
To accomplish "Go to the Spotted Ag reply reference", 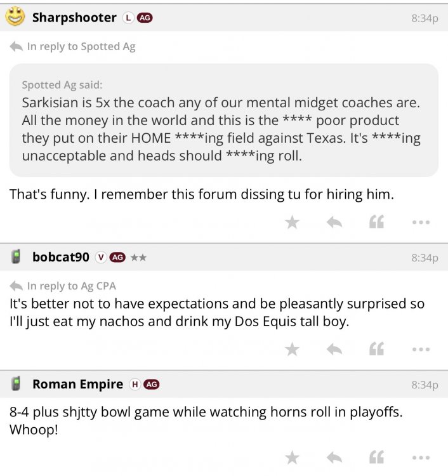I will pos(81,46).
